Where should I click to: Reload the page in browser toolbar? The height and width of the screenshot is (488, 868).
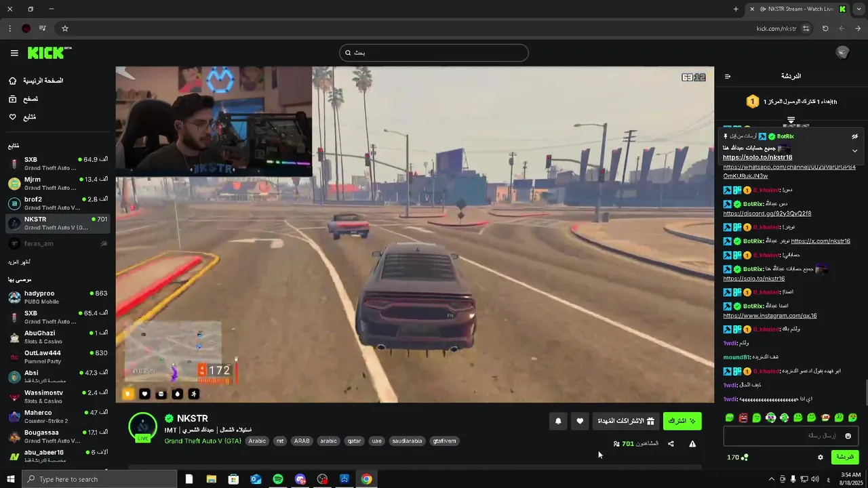tap(825, 28)
